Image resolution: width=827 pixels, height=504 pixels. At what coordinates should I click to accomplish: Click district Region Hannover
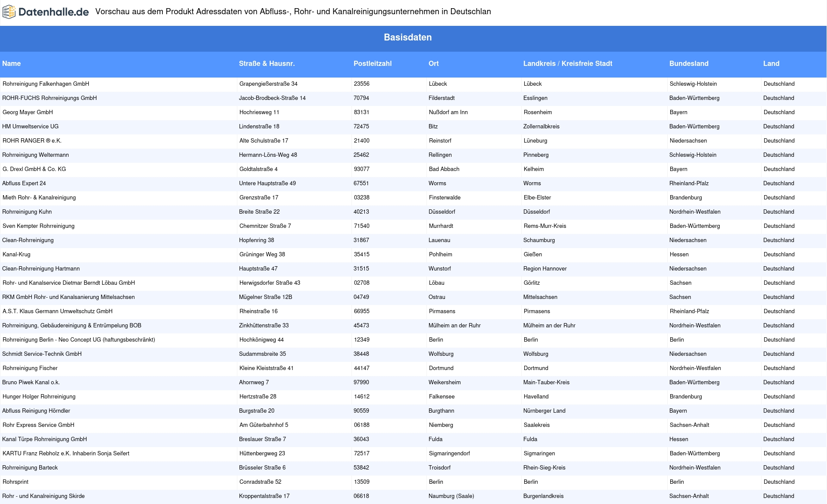(545, 269)
